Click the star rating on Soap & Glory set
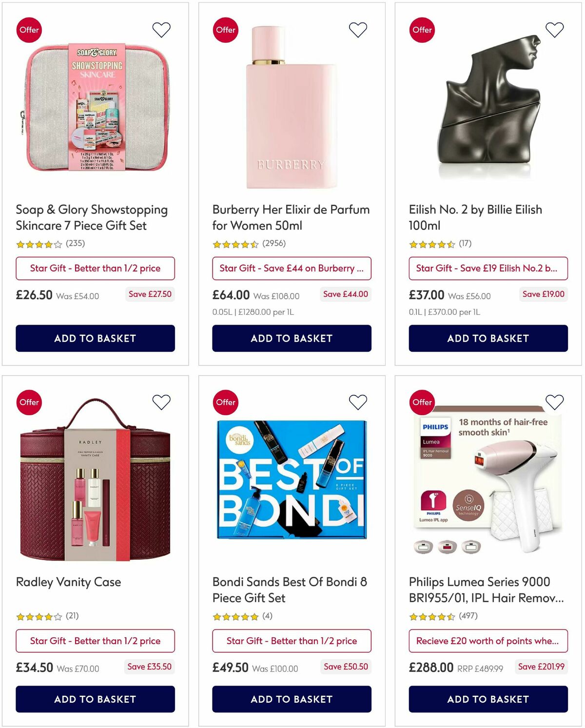 [x=38, y=244]
